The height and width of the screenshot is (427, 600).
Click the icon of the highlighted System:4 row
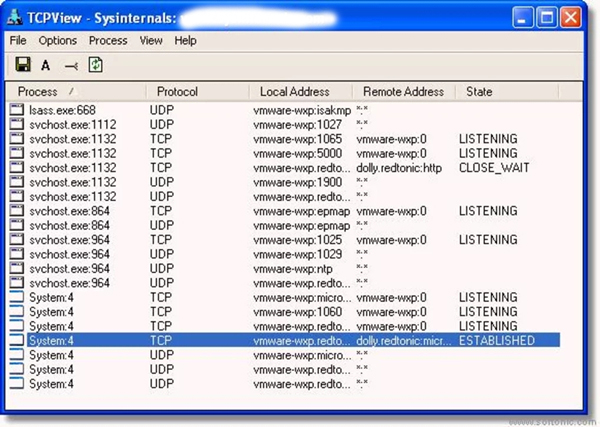(x=17, y=341)
